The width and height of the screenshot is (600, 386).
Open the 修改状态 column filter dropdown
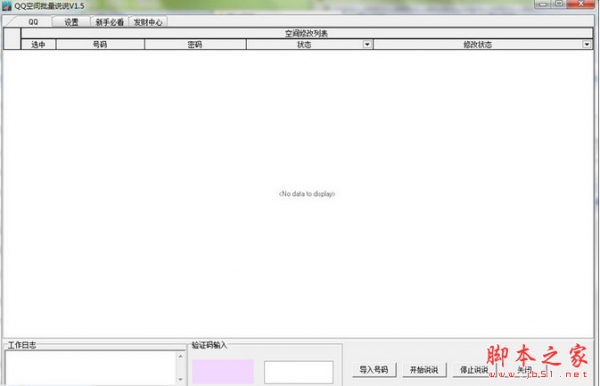click(x=587, y=44)
